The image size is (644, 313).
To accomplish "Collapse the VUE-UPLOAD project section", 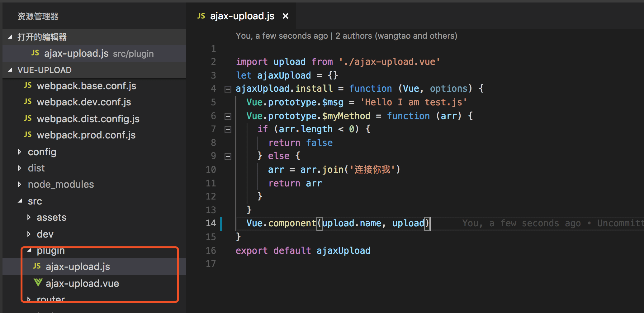I will click(10, 70).
